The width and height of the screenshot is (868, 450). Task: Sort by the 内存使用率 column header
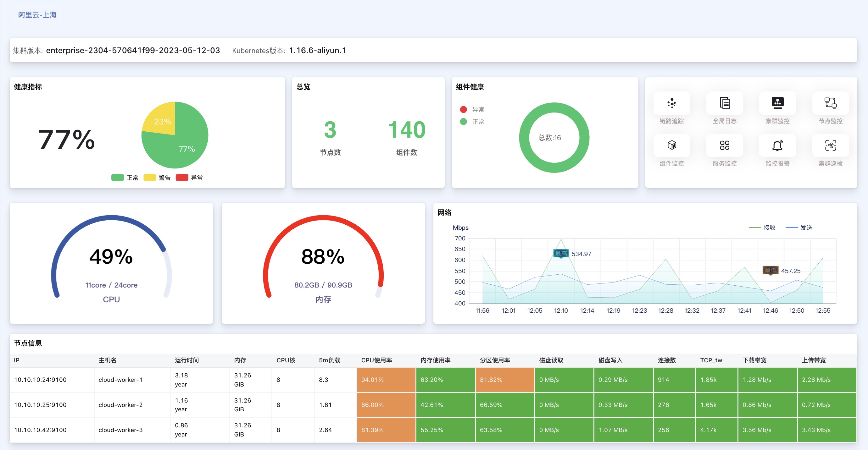click(435, 360)
